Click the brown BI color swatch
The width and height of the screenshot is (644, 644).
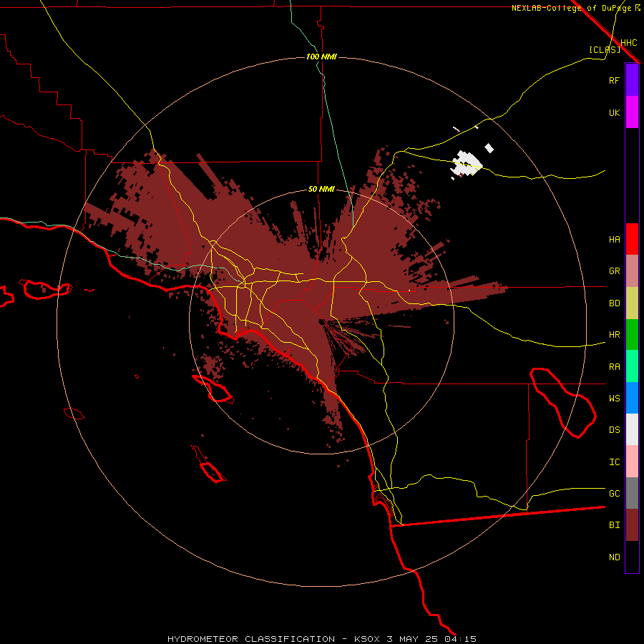pyautogui.click(x=632, y=525)
